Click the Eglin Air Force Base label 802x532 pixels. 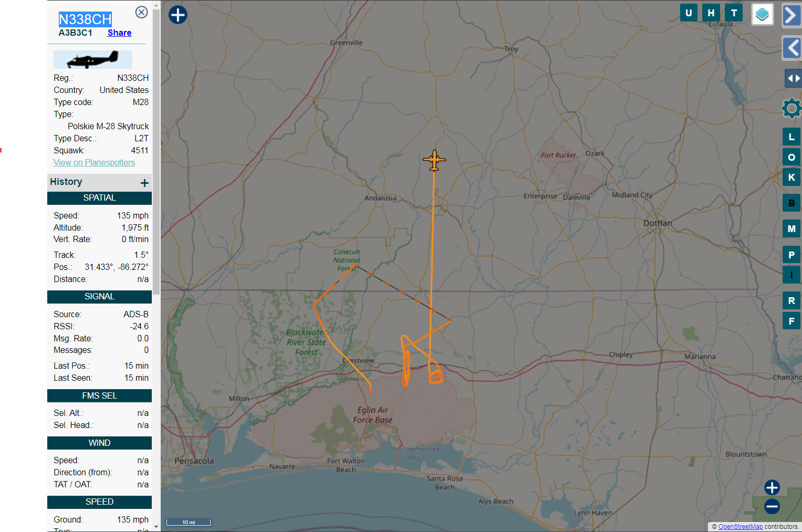373,415
